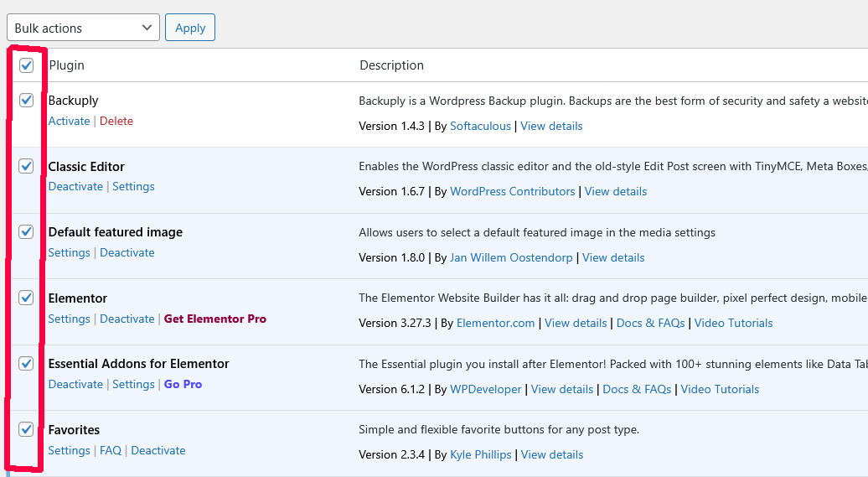The width and height of the screenshot is (868, 477).
Task: Open the Softaculous author link
Action: 481,126
